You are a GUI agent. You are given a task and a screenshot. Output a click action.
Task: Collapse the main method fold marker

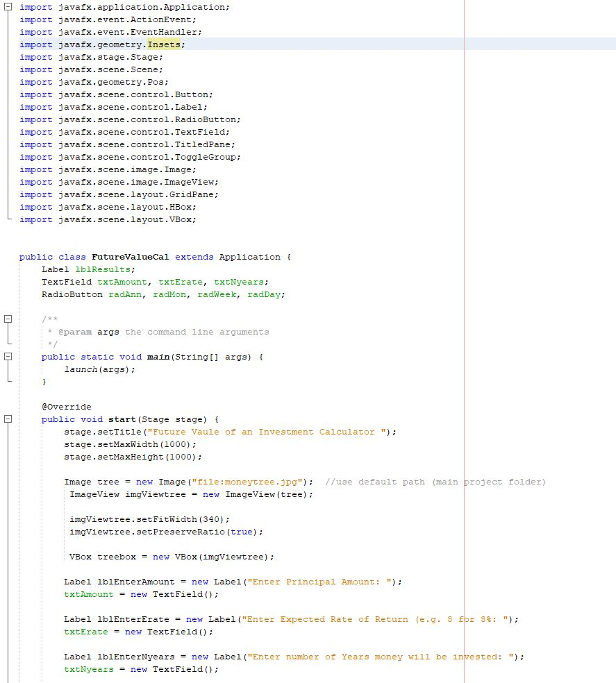click(x=8, y=356)
